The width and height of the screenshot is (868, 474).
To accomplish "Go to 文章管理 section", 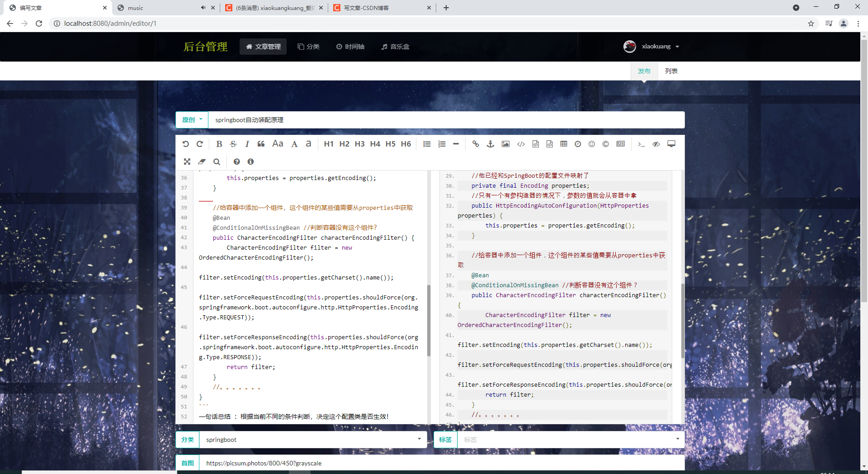I will point(263,47).
